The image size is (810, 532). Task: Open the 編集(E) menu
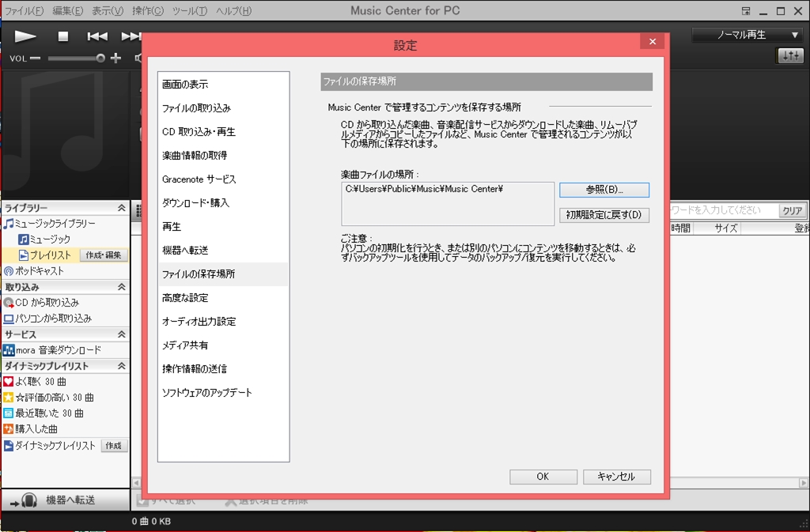(68, 11)
